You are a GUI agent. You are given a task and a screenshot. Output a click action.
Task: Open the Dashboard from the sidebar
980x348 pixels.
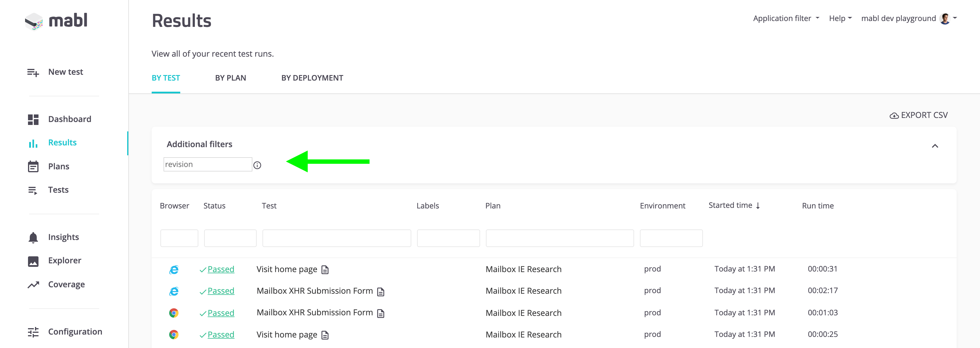70,119
